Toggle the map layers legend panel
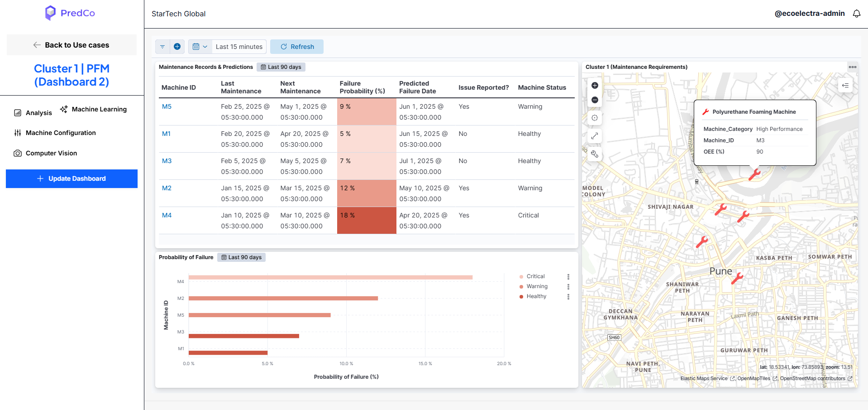This screenshot has height=410, width=868. [845, 86]
